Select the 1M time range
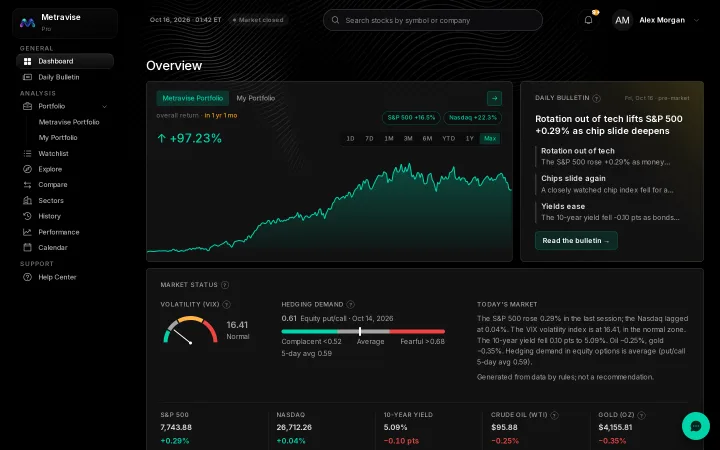Screen dimensions: 720x450 point(388,138)
